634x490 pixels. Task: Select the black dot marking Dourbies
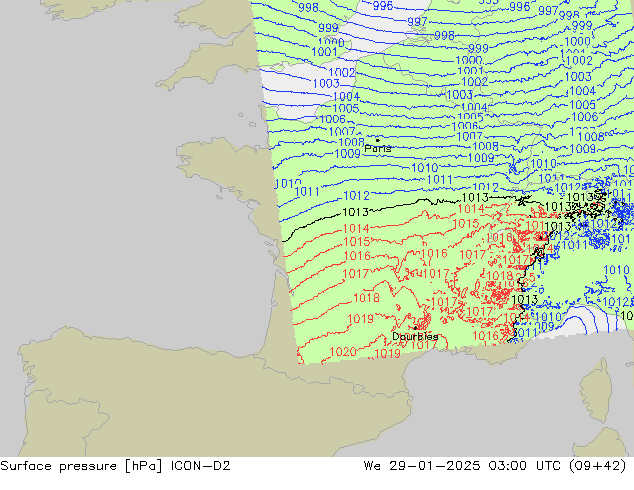415,328
